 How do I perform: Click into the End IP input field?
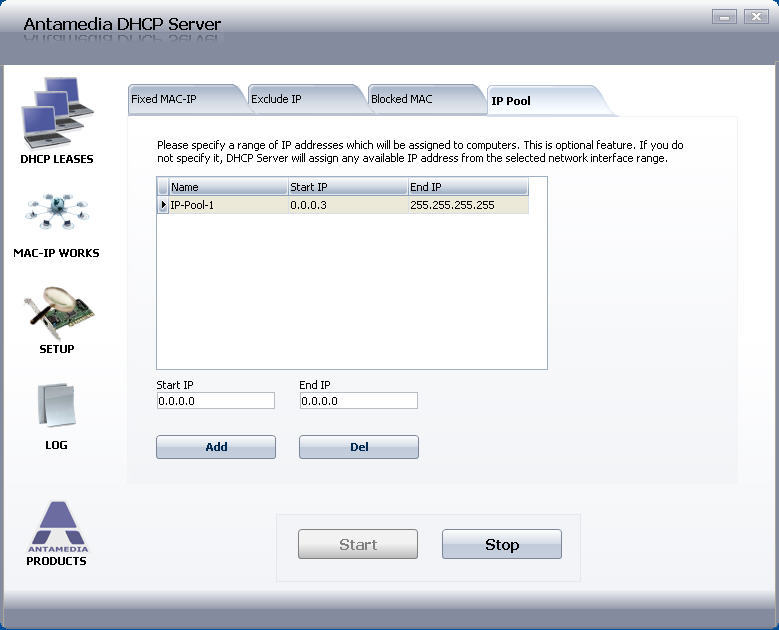point(358,401)
